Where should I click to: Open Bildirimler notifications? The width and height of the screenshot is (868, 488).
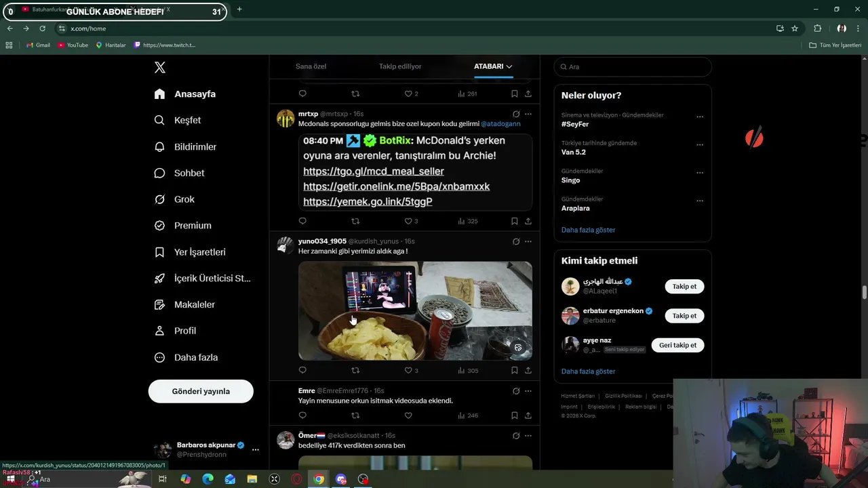click(x=185, y=146)
